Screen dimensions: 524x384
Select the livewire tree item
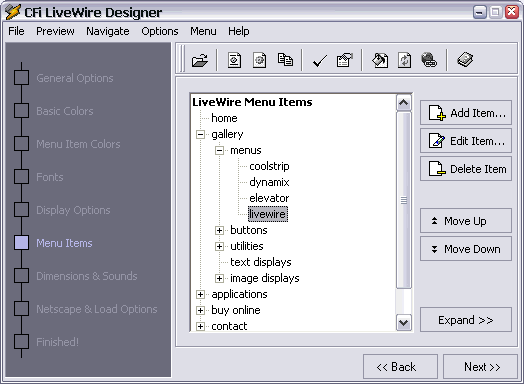click(268, 214)
